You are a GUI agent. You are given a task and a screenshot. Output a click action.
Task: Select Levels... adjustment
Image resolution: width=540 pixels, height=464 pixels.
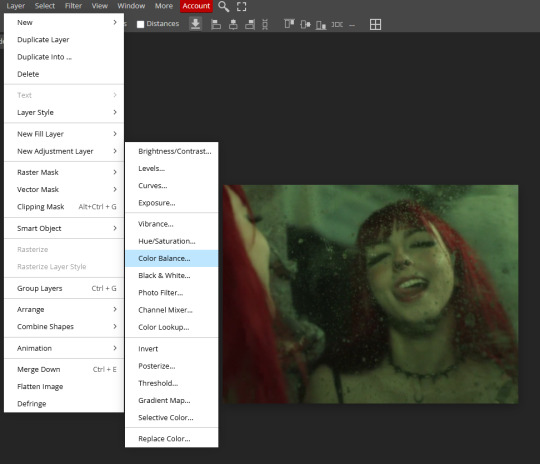coord(172,168)
